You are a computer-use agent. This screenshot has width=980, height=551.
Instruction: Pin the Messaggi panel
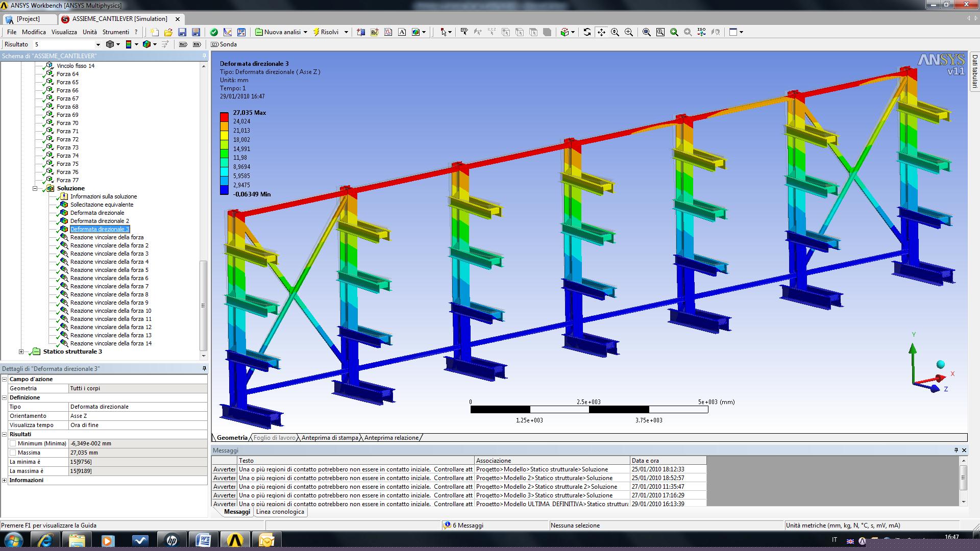(956, 450)
